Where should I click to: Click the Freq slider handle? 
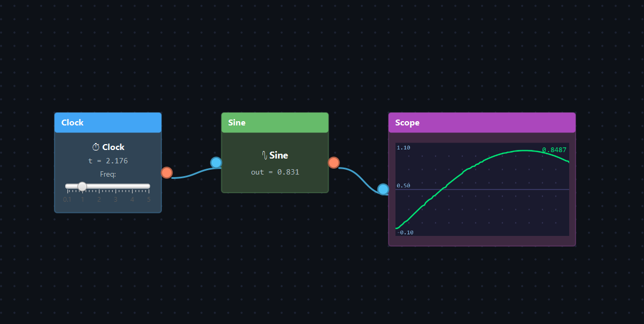(x=82, y=186)
